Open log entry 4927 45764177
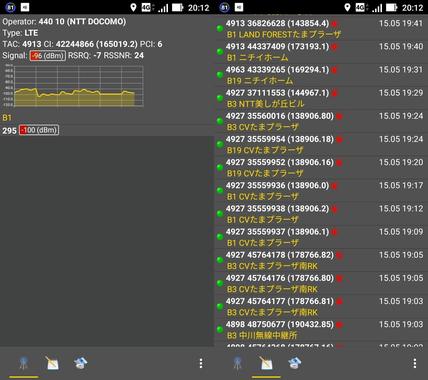 pyautogui.click(x=321, y=307)
